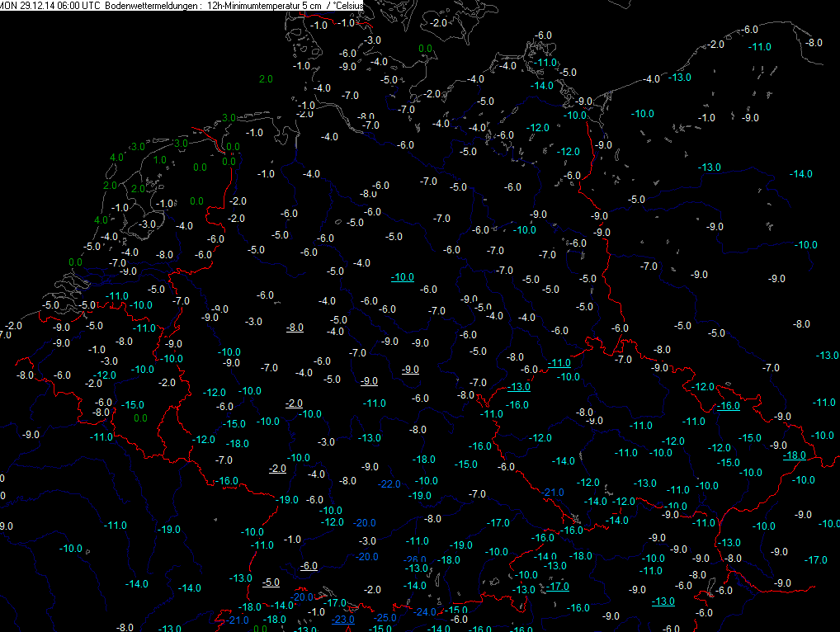Select the underlined -17.0 reading
This screenshot has width=840, height=632.
(x=557, y=587)
